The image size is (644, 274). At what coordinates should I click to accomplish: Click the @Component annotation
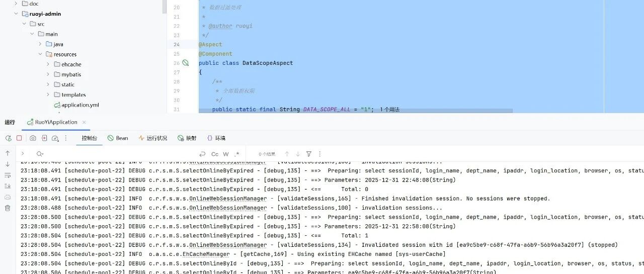[x=215, y=54]
